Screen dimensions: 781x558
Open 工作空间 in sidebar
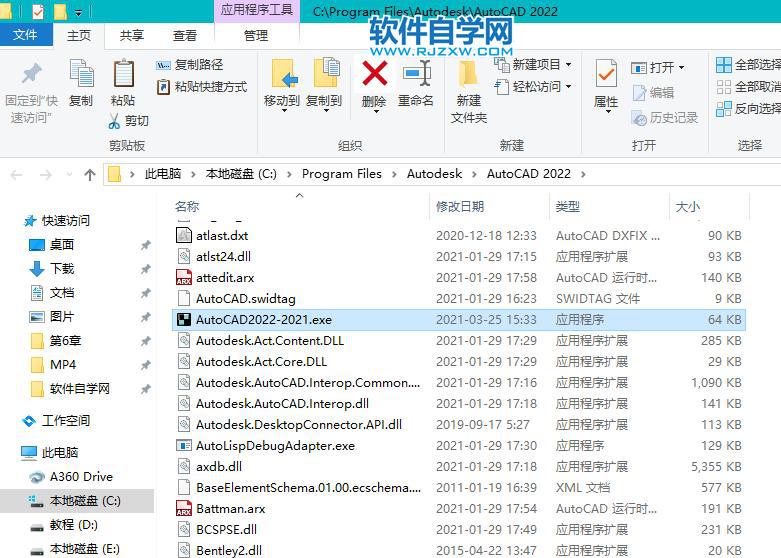[66, 420]
